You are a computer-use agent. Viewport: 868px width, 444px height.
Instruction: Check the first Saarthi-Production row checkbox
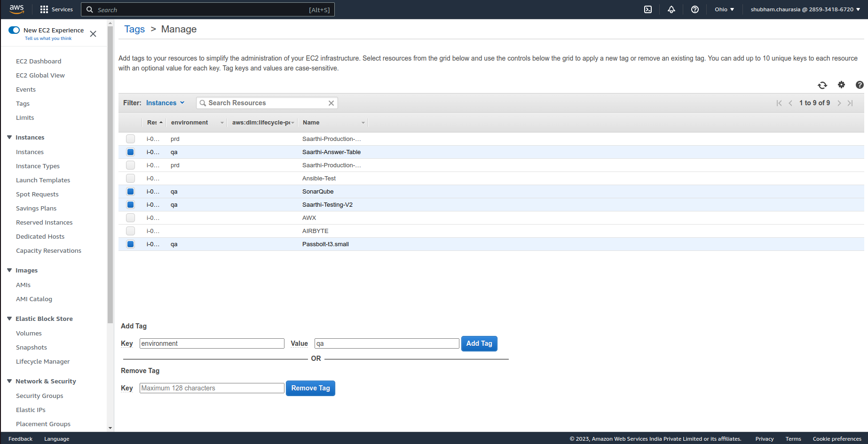[x=130, y=139]
